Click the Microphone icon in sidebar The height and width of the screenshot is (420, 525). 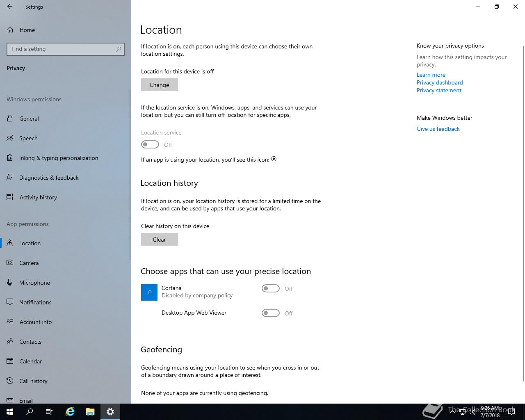coord(10,283)
